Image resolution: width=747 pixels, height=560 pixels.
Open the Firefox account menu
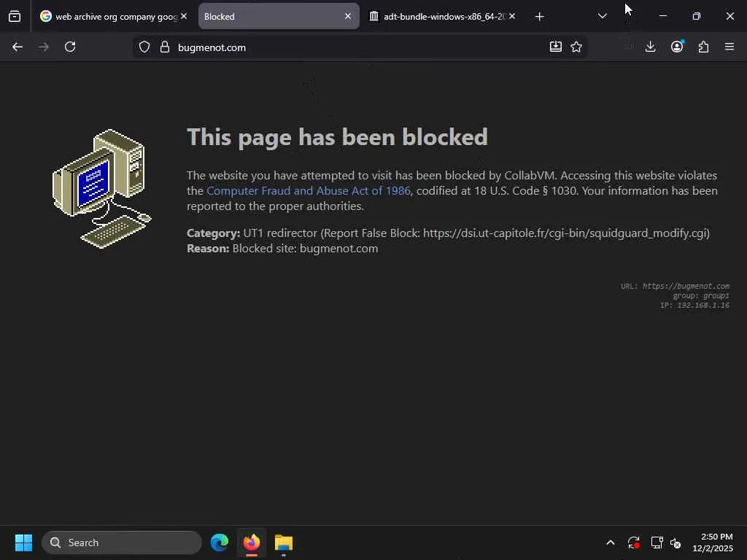click(x=677, y=47)
